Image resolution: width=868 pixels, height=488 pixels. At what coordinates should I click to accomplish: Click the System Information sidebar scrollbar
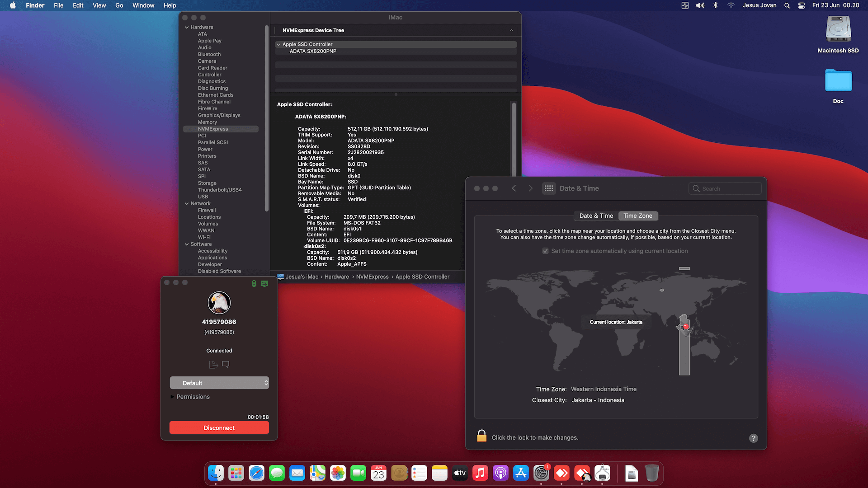267,118
